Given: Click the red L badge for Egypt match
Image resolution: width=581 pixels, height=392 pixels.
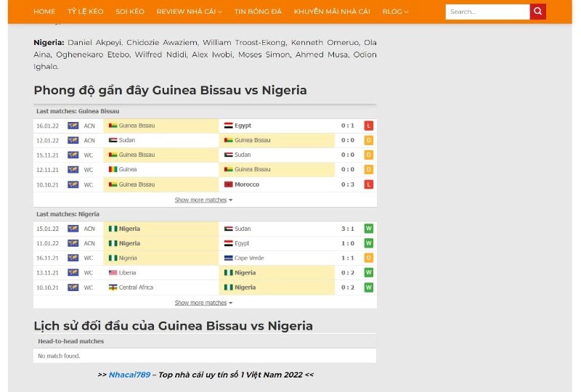Looking at the screenshot, I should pyautogui.click(x=368, y=126).
